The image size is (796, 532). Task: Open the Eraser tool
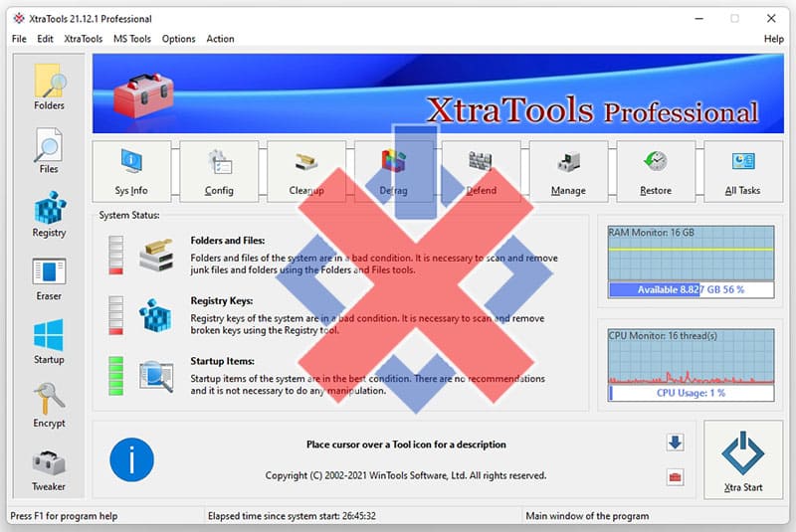[49, 279]
